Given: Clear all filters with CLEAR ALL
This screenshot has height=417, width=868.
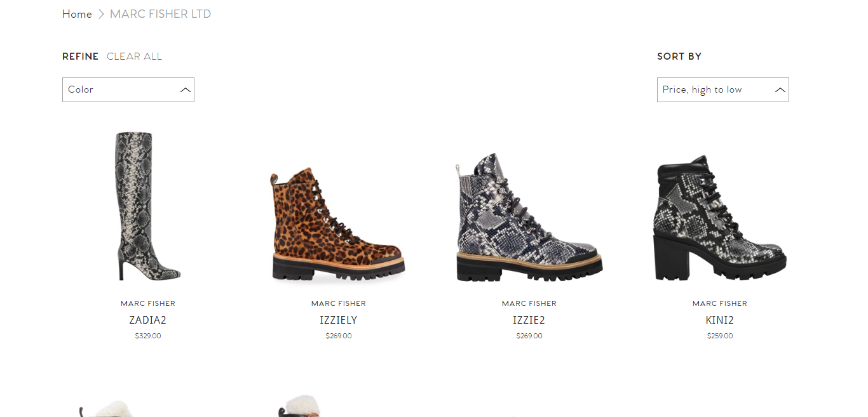Looking at the screenshot, I should click(x=134, y=56).
